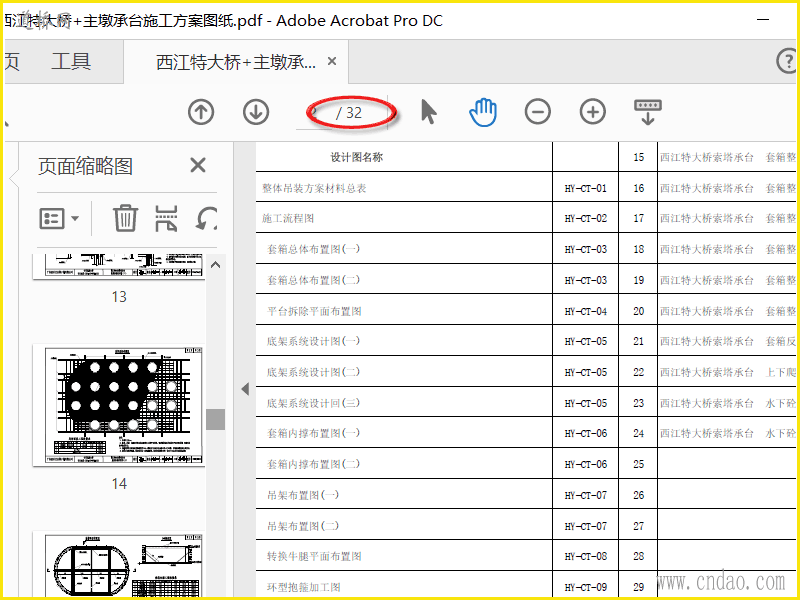Click 平台拆除平面布置图 text
The width and height of the screenshot is (800, 600).
(314, 311)
